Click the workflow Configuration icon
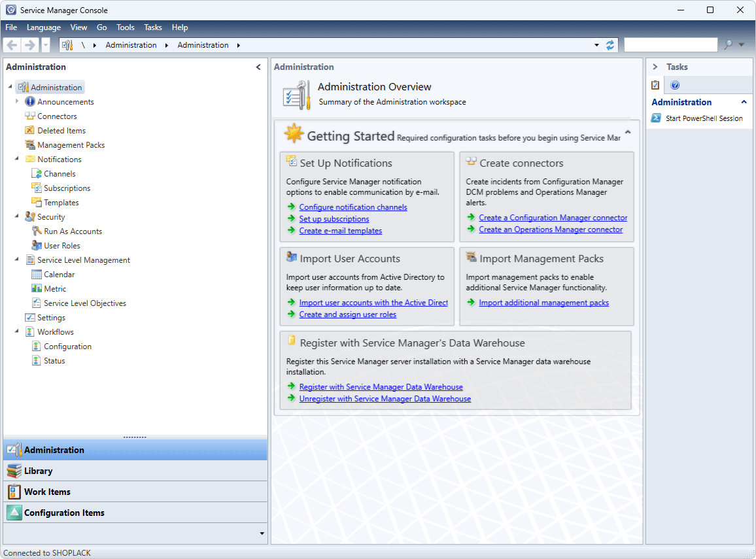756x559 pixels. click(x=36, y=347)
